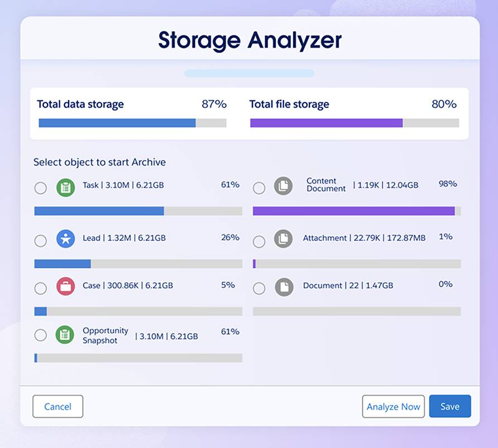Click the Total file storage progress bar
Viewport: 498px width, 448px height.
pos(355,123)
